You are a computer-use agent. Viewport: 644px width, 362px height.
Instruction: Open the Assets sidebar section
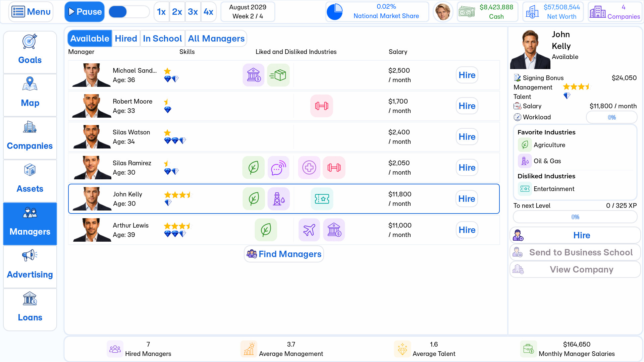coord(30,181)
